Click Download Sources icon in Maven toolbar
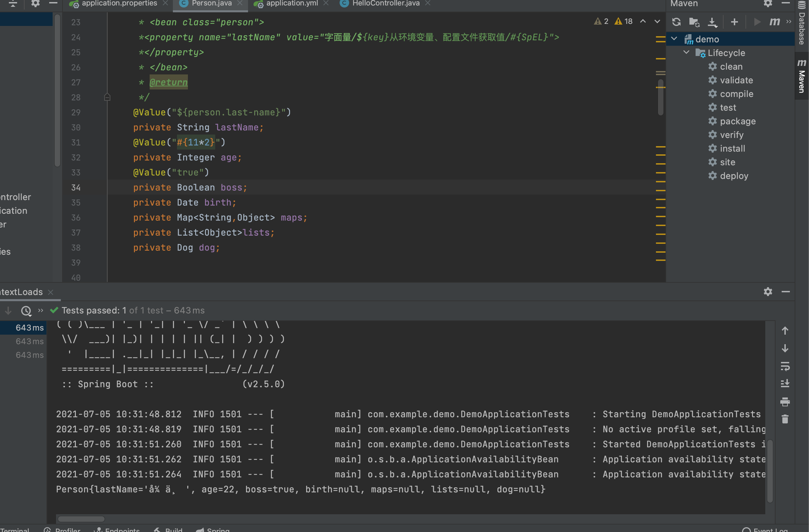809x532 pixels. 712,22
